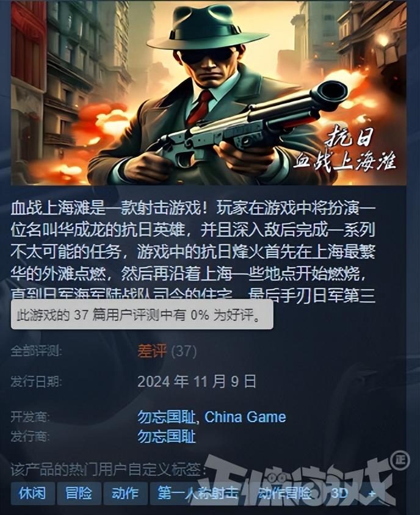
Task: Click the (37) review count
Action: pos(184,351)
